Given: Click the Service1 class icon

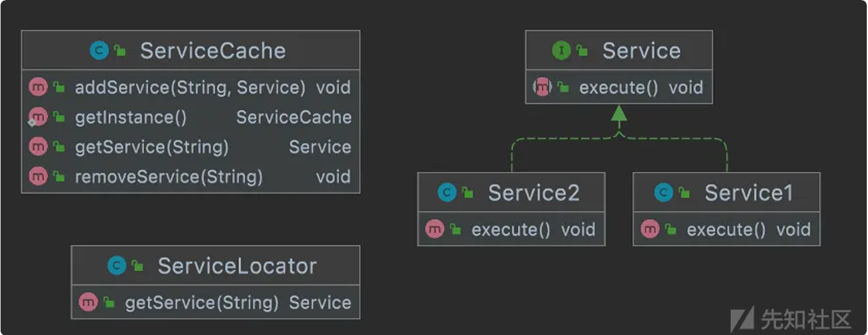Looking at the screenshot, I should (x=663, y=193).
